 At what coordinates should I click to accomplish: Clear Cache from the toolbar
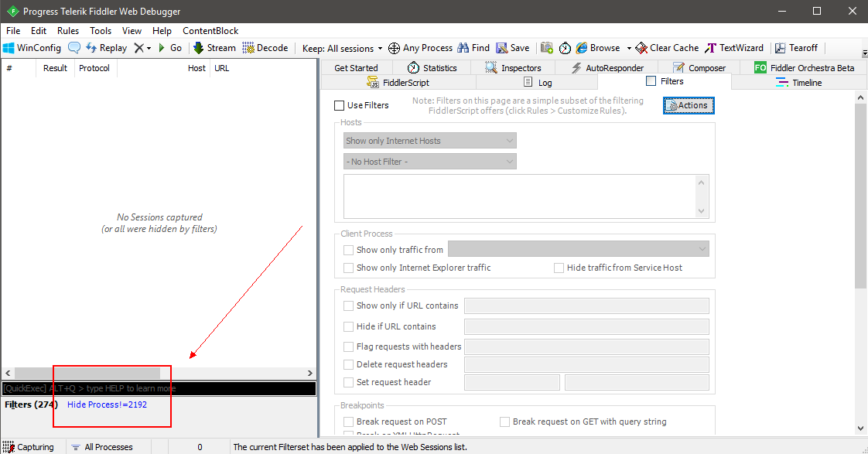[x=667, y=48]
